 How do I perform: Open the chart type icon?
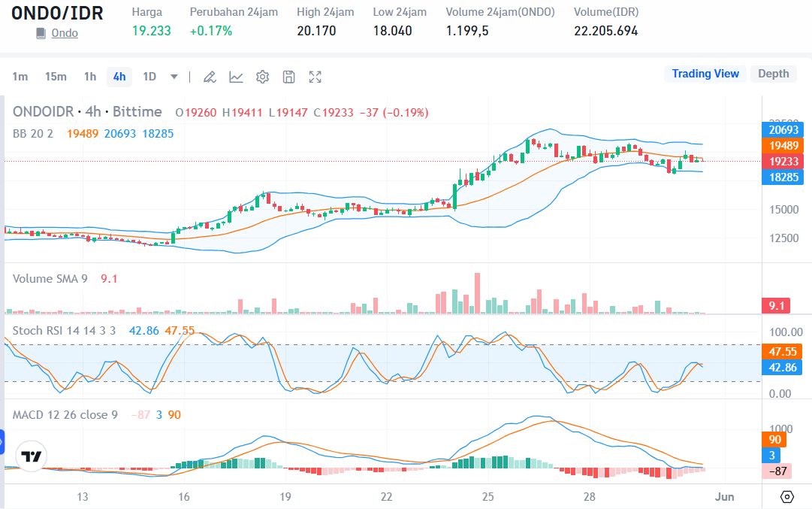coord(236,77)
